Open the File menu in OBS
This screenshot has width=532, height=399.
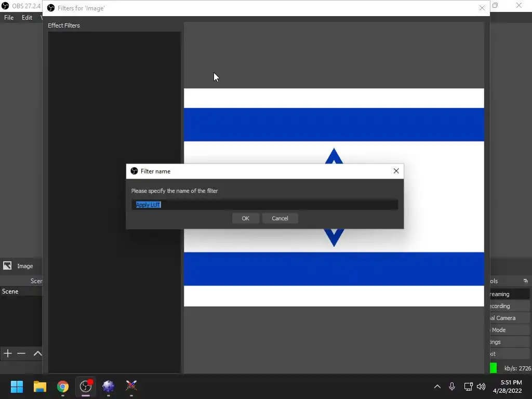(9, 18)
